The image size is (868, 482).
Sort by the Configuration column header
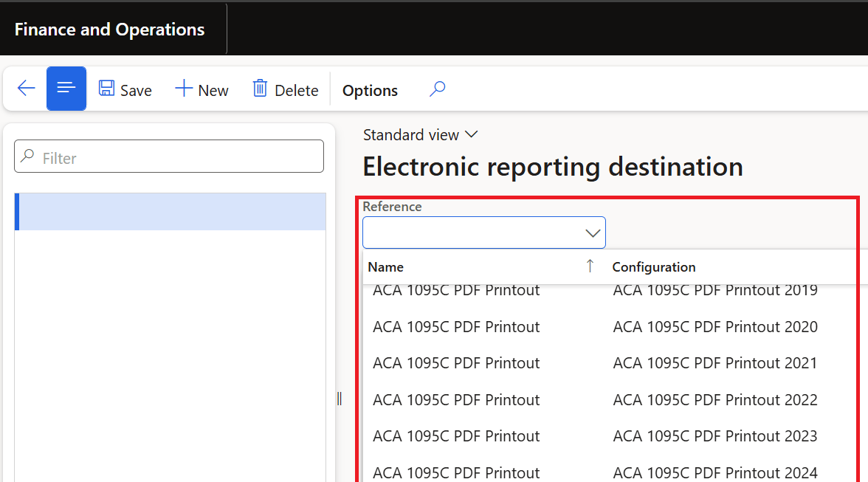coord(654,267)
